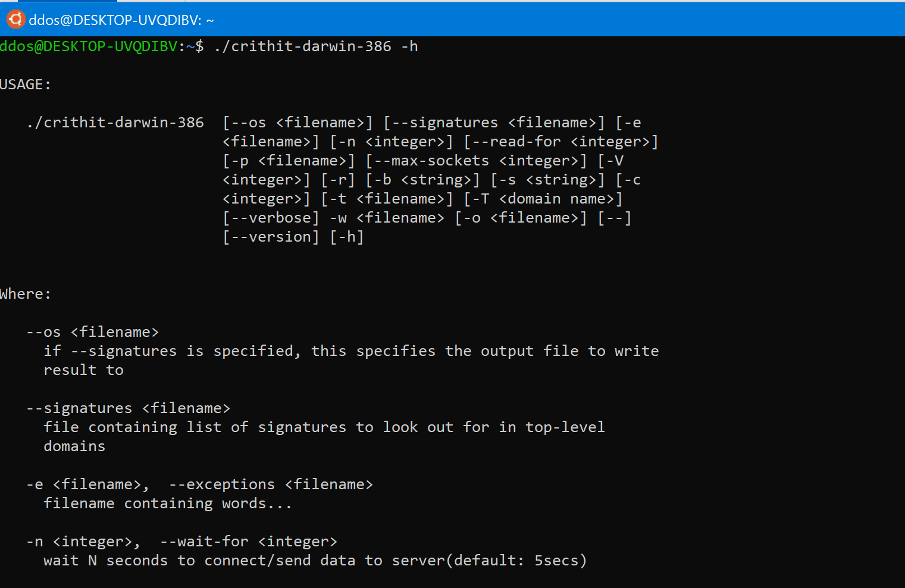Click '[-b <string>]' in the usage block
Screen dimensions: 905x588
(423, 180)
